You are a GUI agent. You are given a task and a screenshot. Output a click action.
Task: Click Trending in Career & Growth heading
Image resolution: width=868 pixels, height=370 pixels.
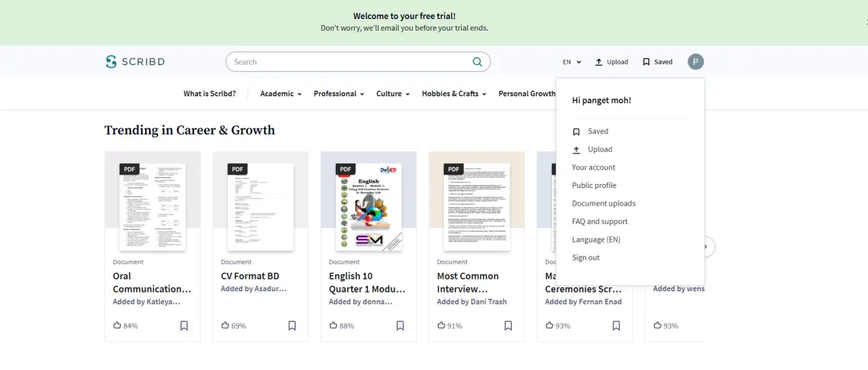[x=190, y=130]
